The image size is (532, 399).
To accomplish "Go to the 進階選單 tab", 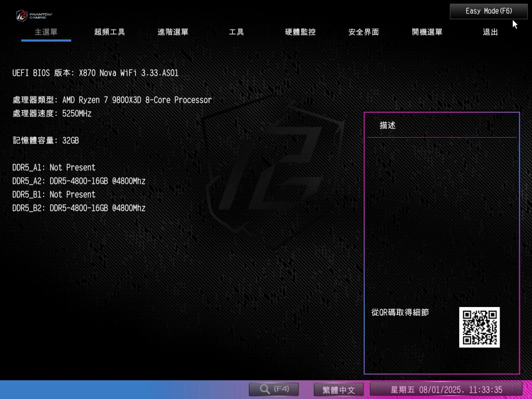I will 173,32.
